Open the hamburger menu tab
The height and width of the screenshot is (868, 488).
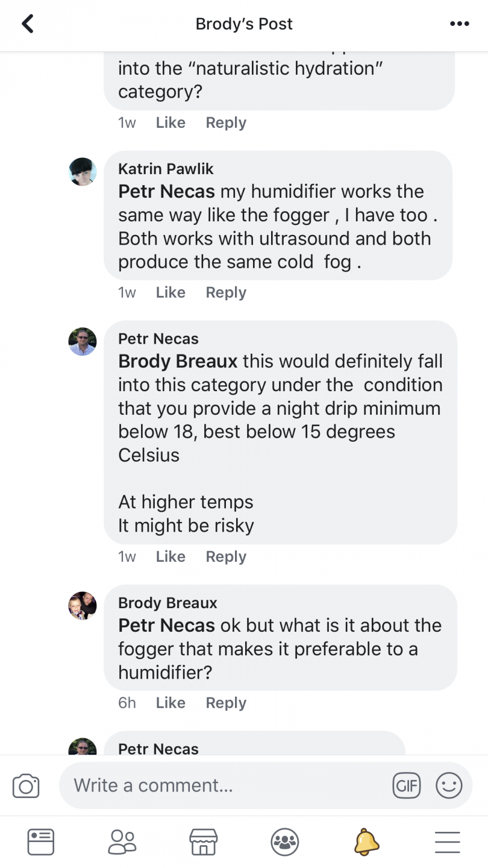(x=447, y=841)
